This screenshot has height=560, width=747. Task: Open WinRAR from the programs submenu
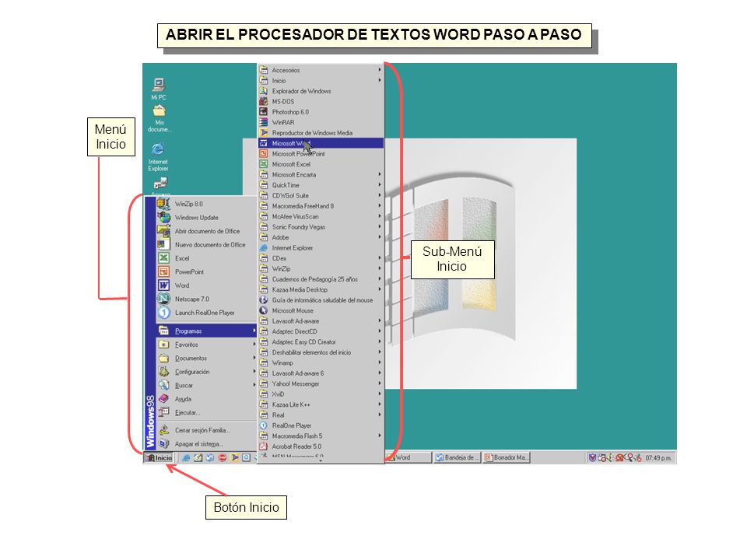[x=321, y=122]
